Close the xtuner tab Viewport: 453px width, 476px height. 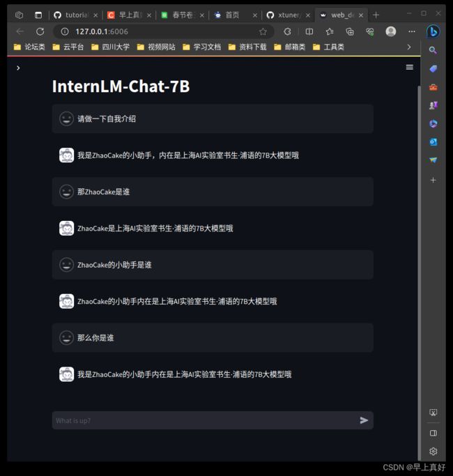[x=308, y=15]
